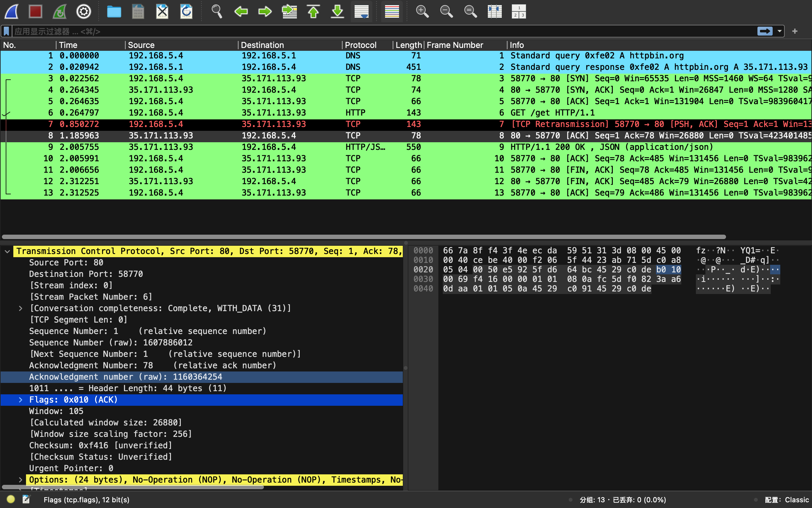Select Urgent Pointer: 0 field
This screenshot has width=812, height=508.
(201, 468)
